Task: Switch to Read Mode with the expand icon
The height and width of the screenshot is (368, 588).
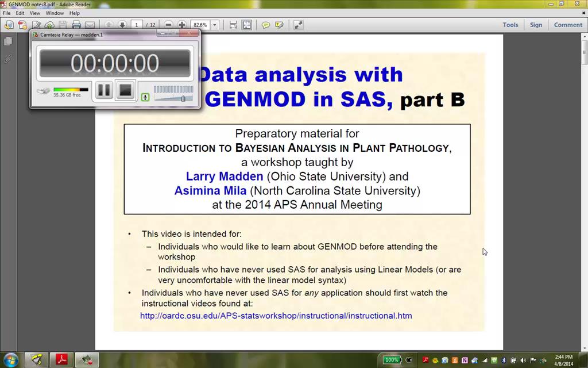Action: (298, 24)
